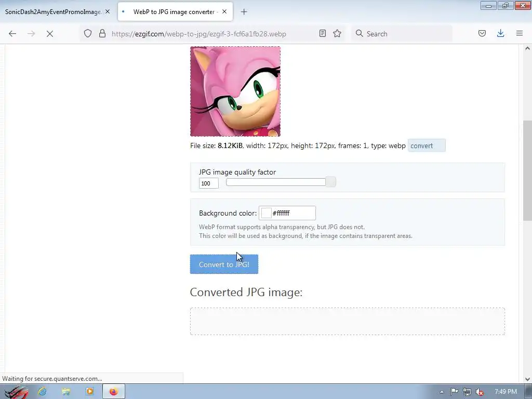Close the SonicDash2AmyEventPromoImage tab
Image resolution: width=532 pixels, height=399 pixels.
coord(108,11)
